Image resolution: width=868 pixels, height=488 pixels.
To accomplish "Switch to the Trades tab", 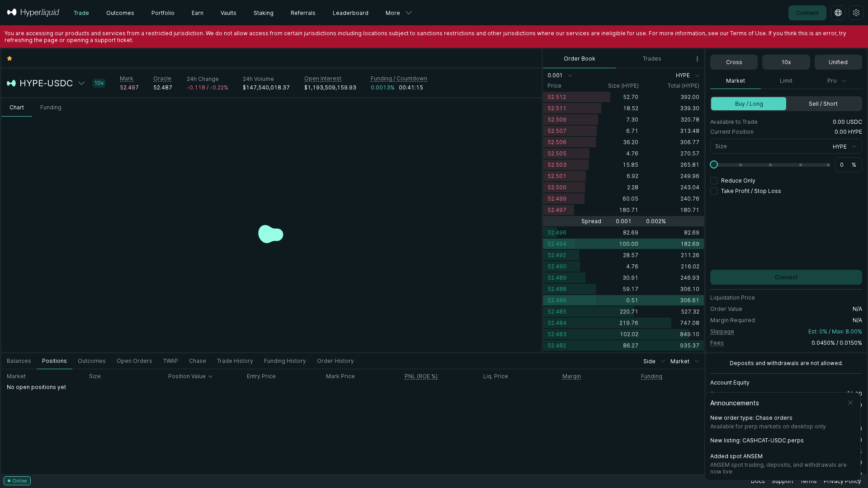I will (652, 59).
